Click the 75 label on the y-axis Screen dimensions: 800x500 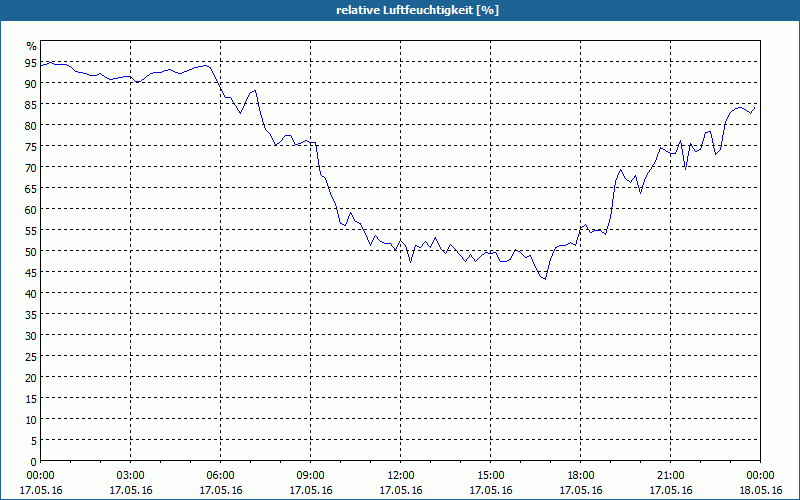click(x=31, y=147)
